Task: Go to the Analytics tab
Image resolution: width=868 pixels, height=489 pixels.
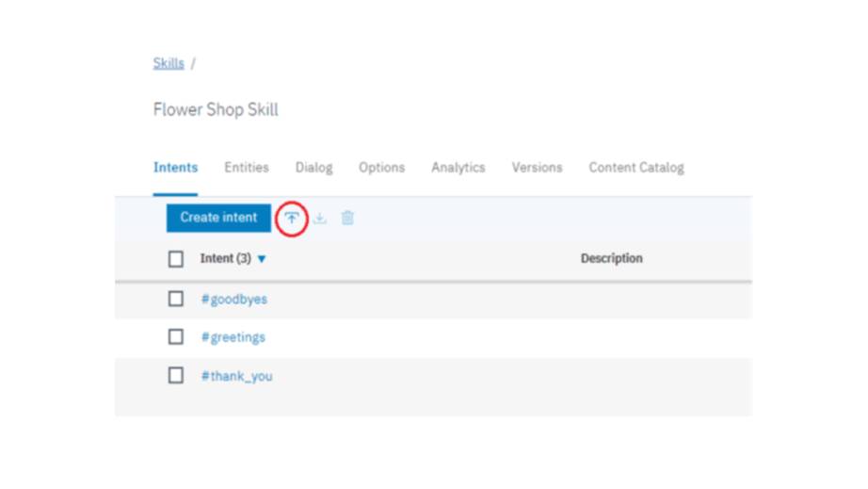Action: pos(458,168)
